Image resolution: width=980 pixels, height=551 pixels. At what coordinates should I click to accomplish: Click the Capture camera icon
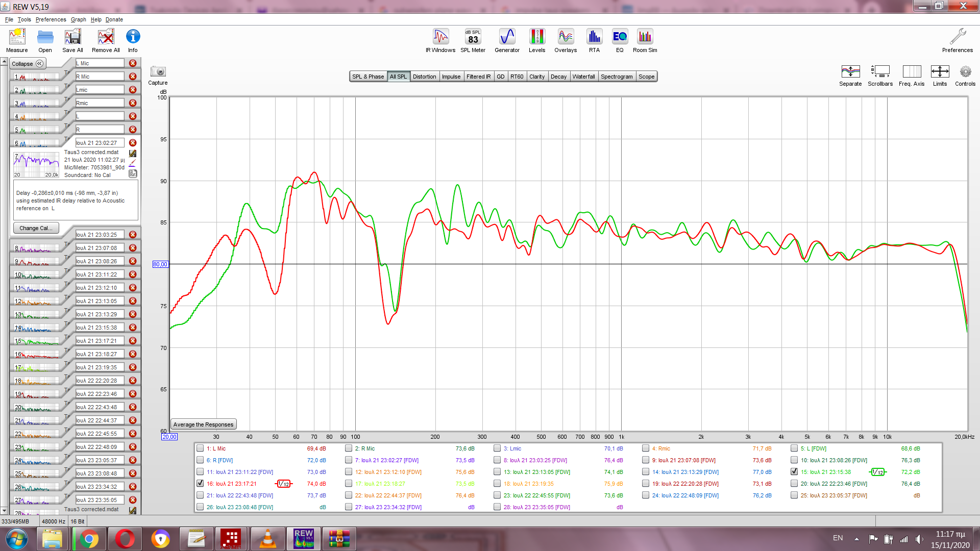click(158, 72)
